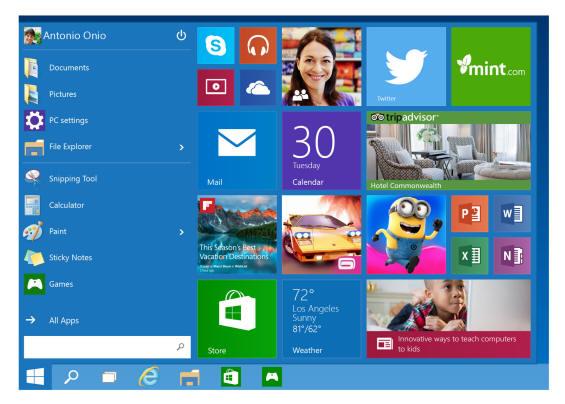Open PC settings
Viewport: 565px width, 404px height.
coord(107,120)
